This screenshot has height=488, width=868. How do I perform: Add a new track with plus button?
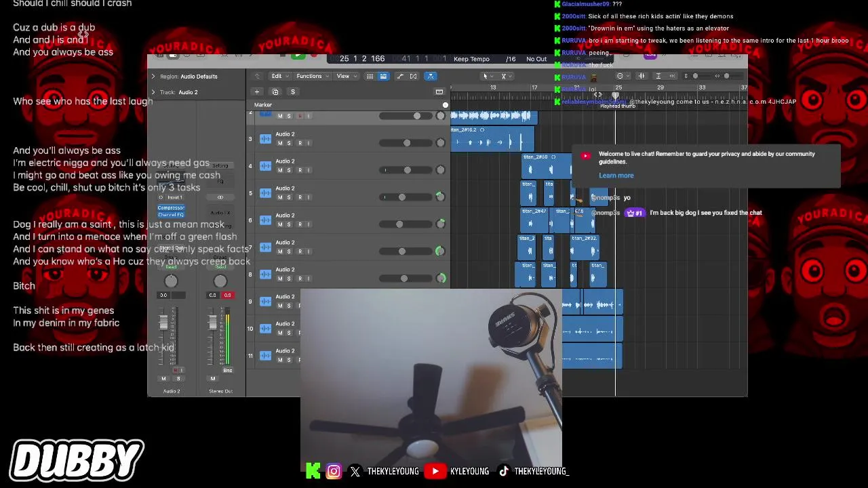click(257, 91)
